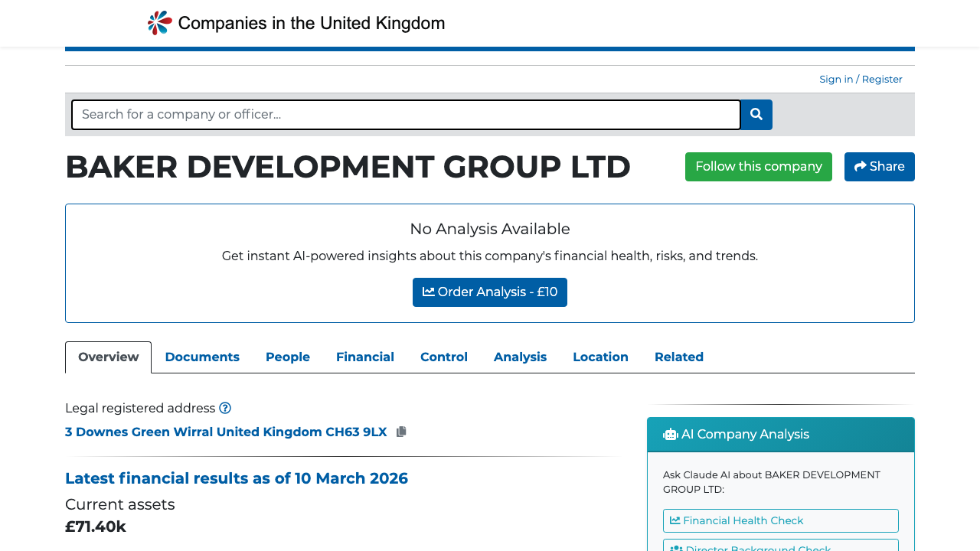
Task: Select the People tab
Action: pos(287,357)
